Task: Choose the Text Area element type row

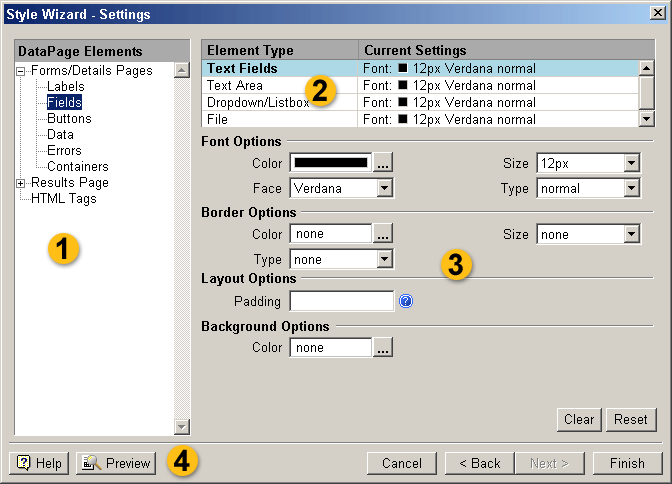Action: [x=420, y=85]
